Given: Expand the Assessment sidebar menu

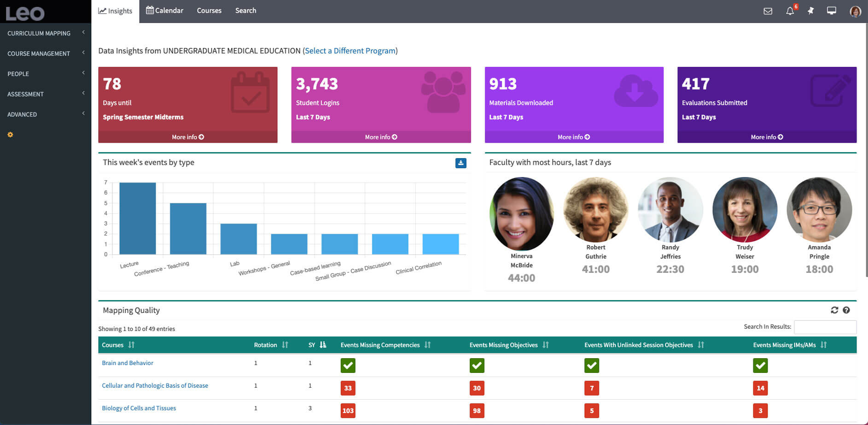Looking at the screenshot, I should click(45, 94).
